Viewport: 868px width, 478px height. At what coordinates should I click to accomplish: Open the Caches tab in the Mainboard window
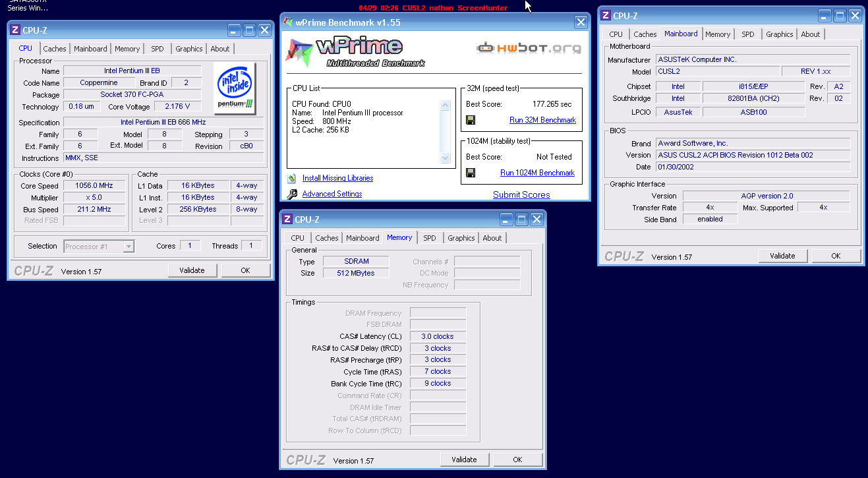645,34
